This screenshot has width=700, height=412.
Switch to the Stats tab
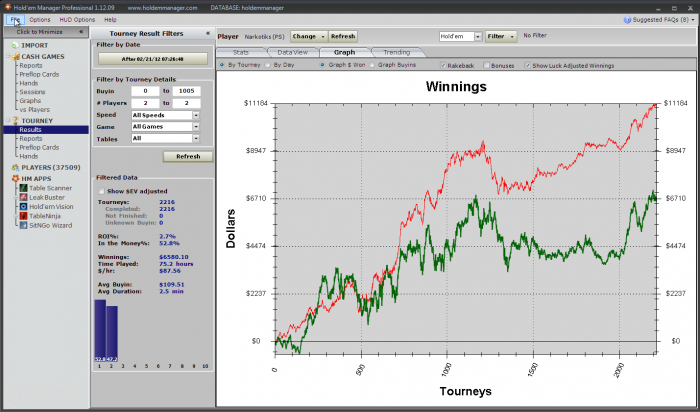click(241, 53)
